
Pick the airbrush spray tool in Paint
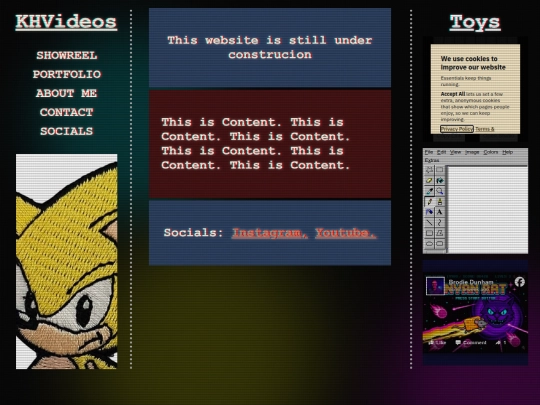tap(429, 212)
